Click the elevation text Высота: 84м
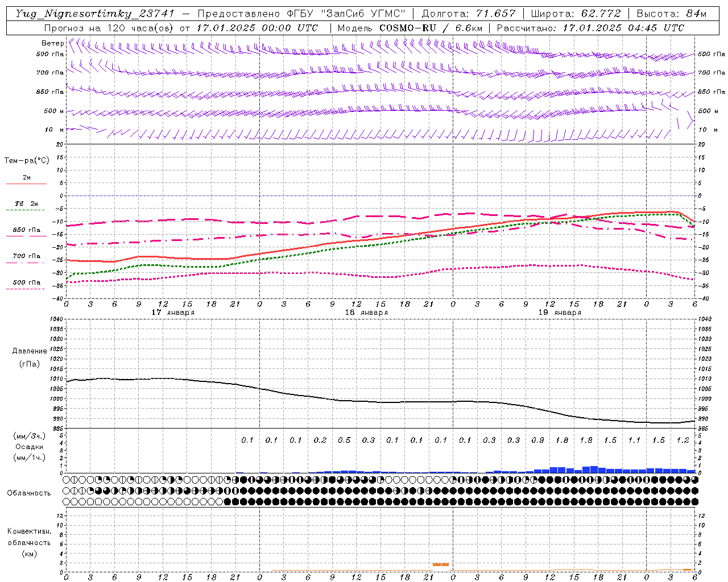This screenshot has height=582, width=728. [x=671, y=14]
